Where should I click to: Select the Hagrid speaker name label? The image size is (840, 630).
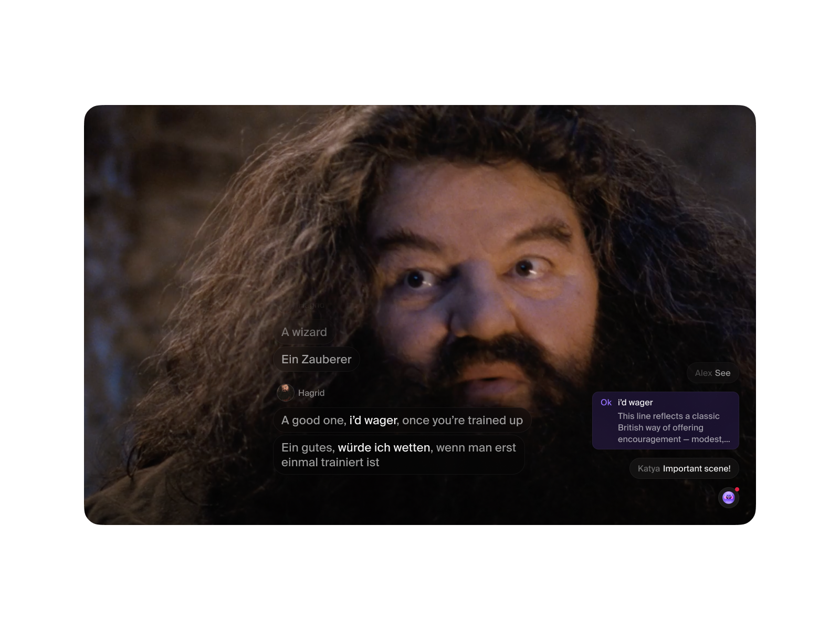pyautogui.click(x=311, y=393)
